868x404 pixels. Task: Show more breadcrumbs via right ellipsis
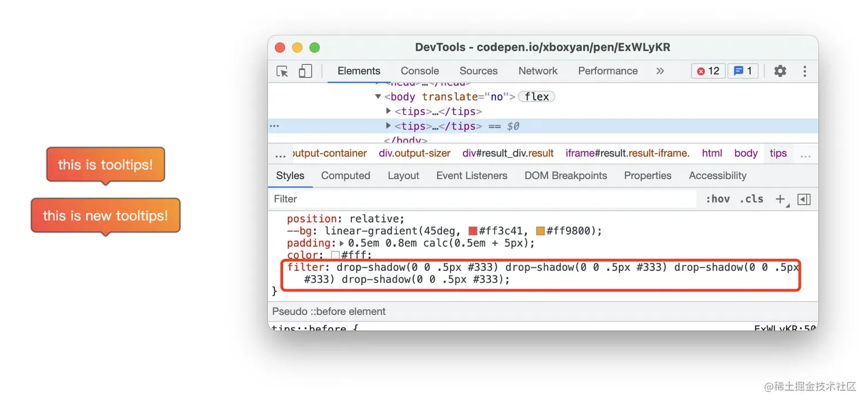805,155
